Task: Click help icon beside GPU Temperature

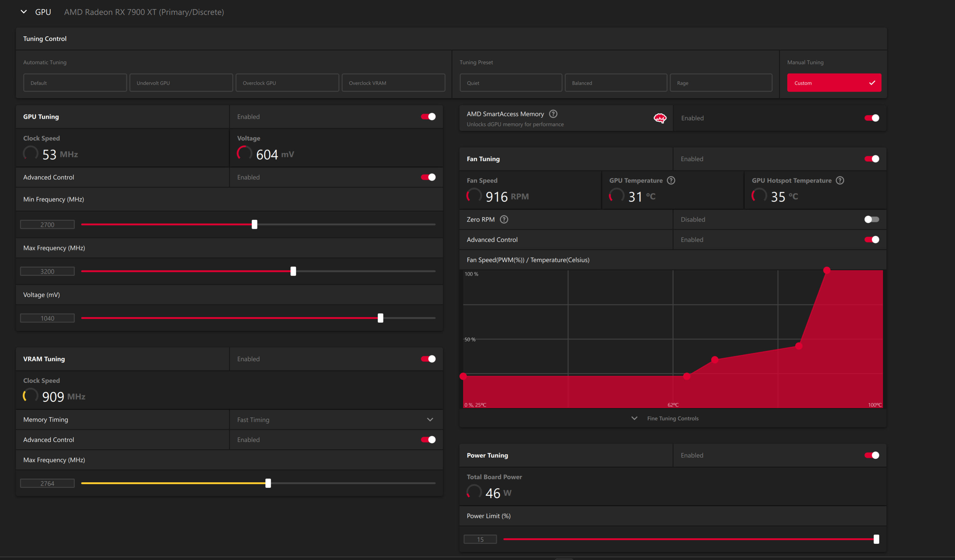Action: [671, 181]
